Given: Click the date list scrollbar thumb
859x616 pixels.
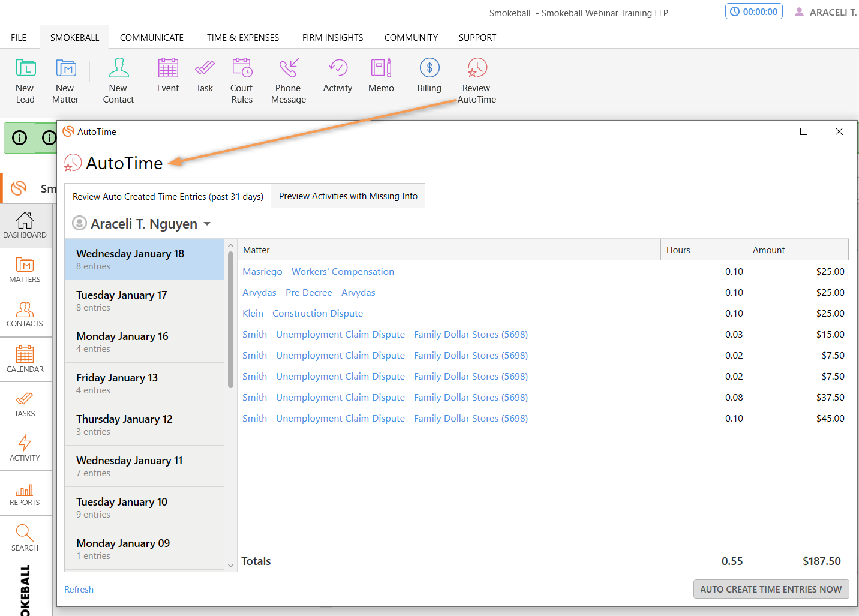Looking at the screenshot, I should [x=230, y=319].
